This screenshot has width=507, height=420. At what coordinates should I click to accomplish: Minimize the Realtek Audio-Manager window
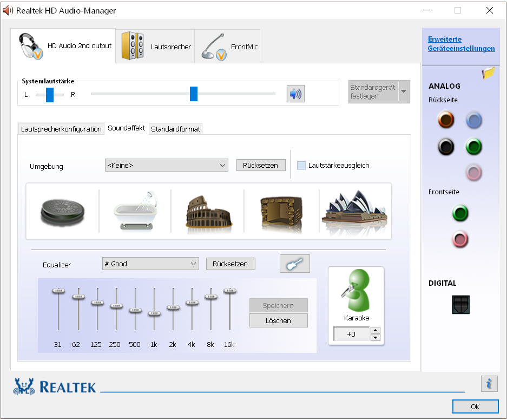426,10
